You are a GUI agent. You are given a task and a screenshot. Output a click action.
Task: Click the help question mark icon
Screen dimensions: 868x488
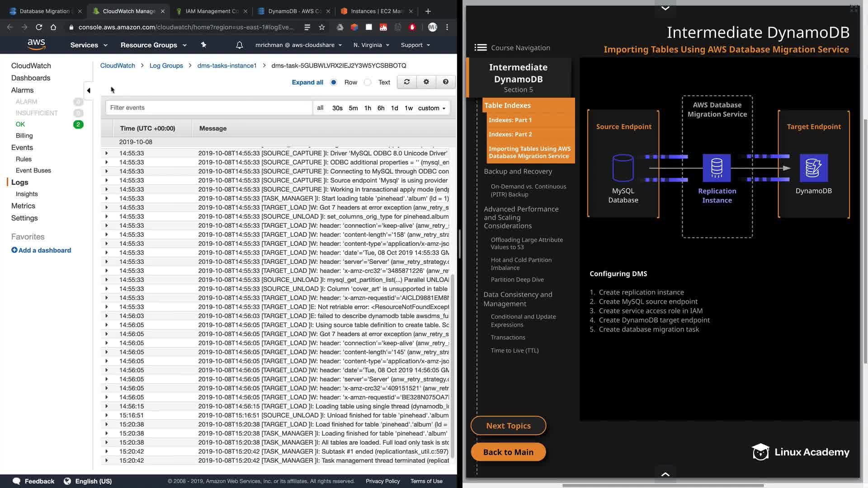pos(445,82)
